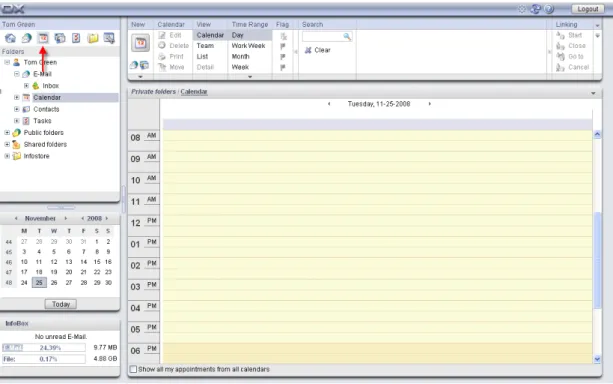This screenshot has height=384, width=613.
Task: Click the File quota usage bar 0.17%
Action: tap(44, 359)
